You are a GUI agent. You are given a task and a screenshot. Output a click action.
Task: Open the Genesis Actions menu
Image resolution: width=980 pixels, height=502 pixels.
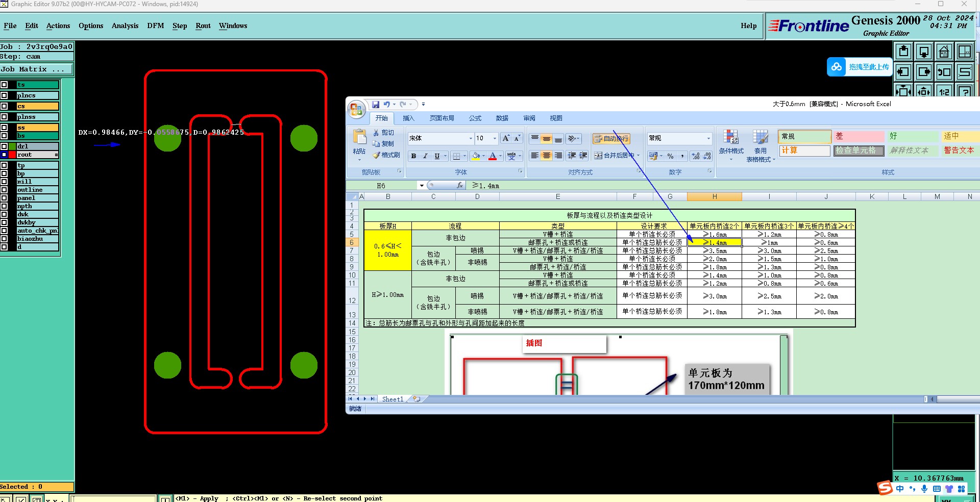[58, 26]
